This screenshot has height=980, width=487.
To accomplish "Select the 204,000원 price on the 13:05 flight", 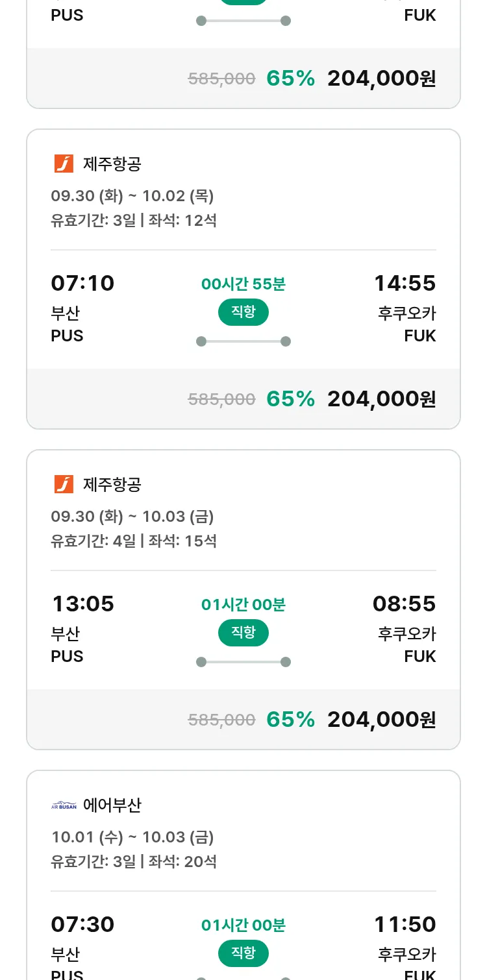I will tap(381, 719).
